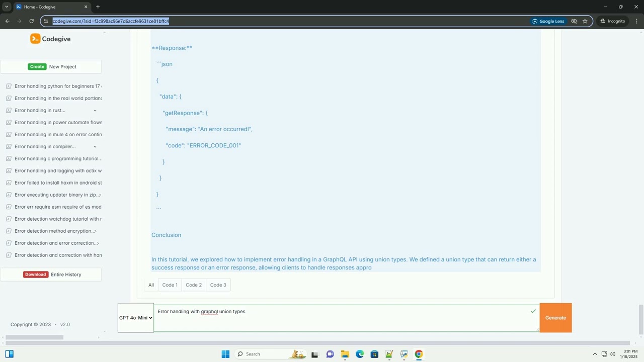This screenshot has width=644, height=362.
Task: Click icon beside Error handling python for beginners
Action: click(x=9, y=86)
